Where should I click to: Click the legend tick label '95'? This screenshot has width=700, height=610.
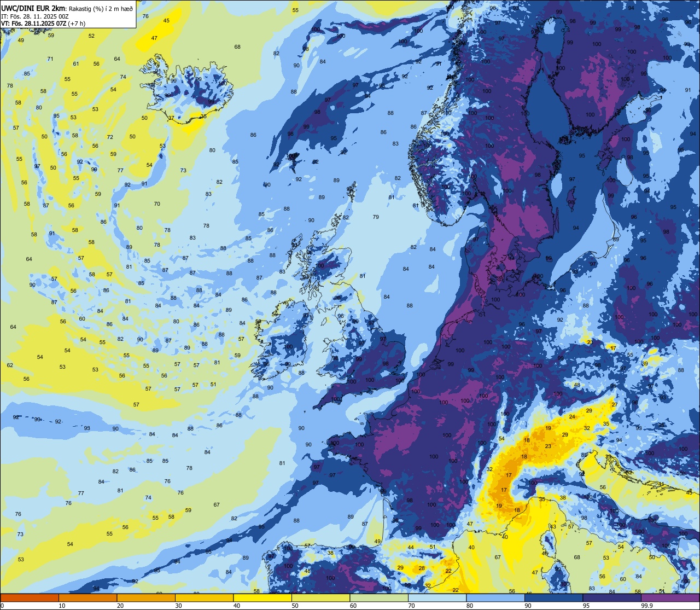pyautogui.click(x=586, y=606)
